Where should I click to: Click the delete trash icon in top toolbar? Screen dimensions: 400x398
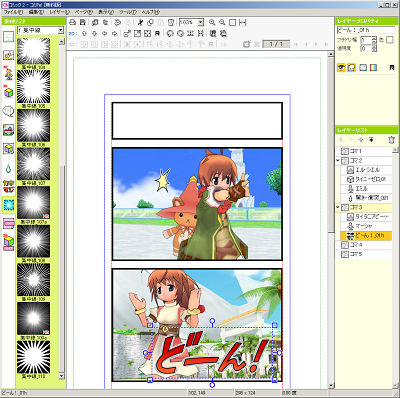tap(171, 23)
